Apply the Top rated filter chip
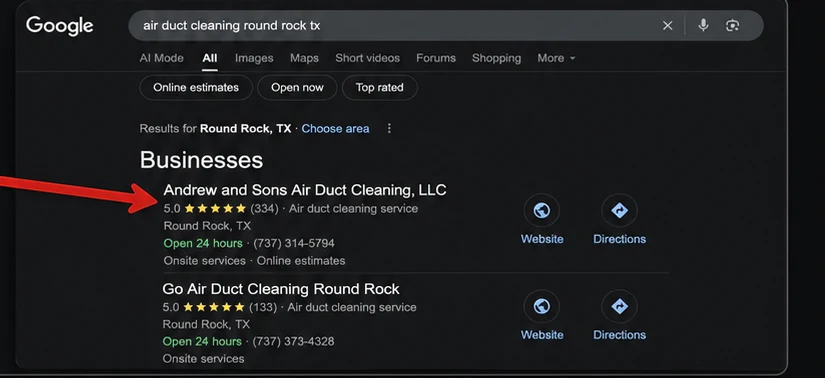This screenshot has height=378, width=825. click(x=379, y=87)
